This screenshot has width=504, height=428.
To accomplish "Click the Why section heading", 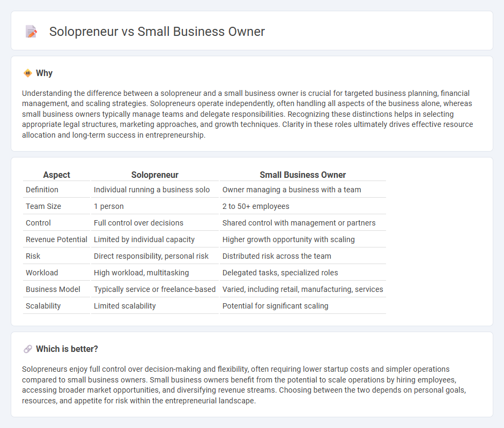I will 44,73.
